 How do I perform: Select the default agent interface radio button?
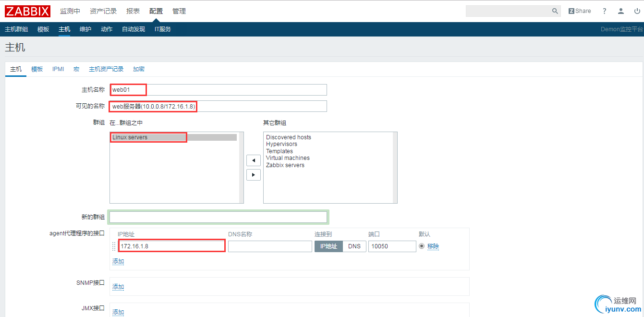pyautogui.click(x=422, y=246)
